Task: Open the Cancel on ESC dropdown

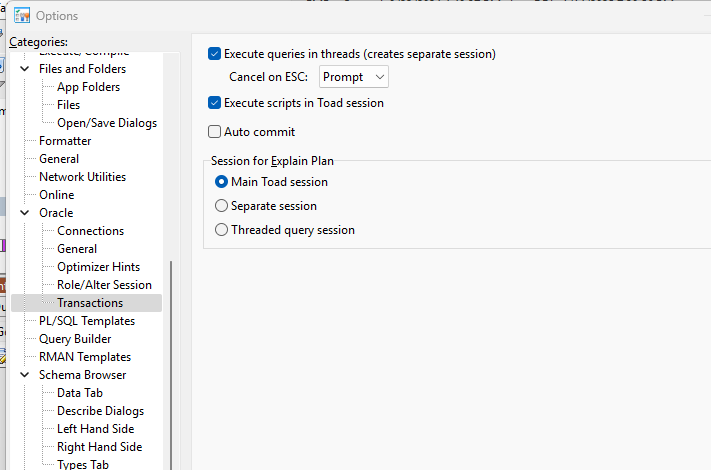Action: point(354,77)
